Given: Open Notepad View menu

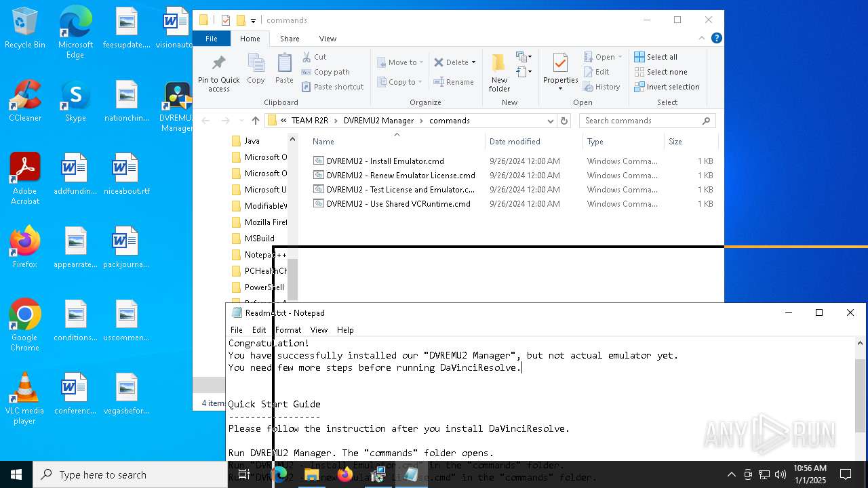Looking at the screenshot, I should pyautogui.click(x=319, y=330).
